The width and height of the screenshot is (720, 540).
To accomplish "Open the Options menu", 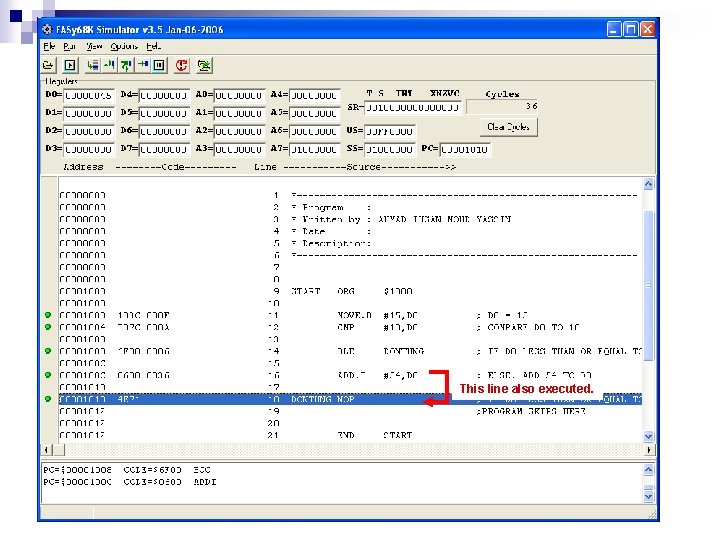I will pyautogui.click(x=124, y=46).
